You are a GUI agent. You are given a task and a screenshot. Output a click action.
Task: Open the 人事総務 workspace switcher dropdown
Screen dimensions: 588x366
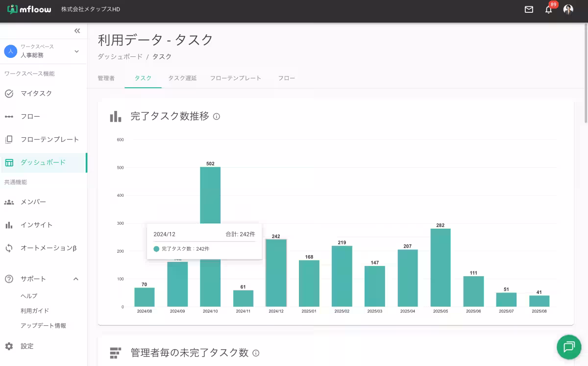click(x=77, y=51)
